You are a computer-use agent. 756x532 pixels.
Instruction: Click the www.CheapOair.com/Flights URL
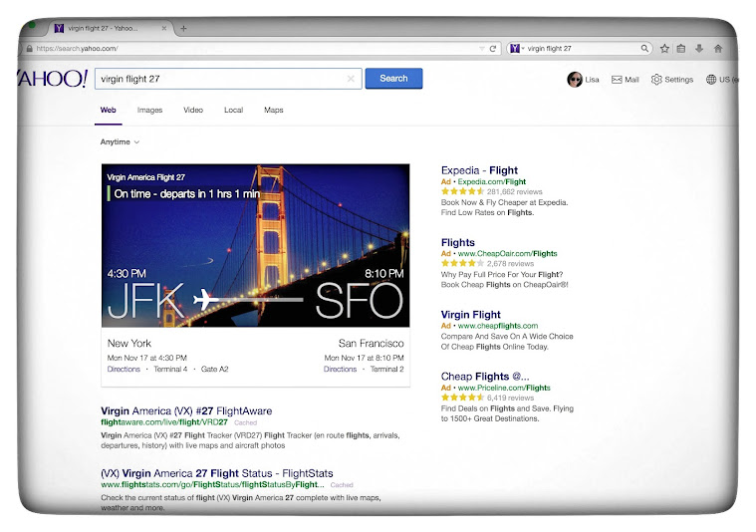click(x=507, y=254)
